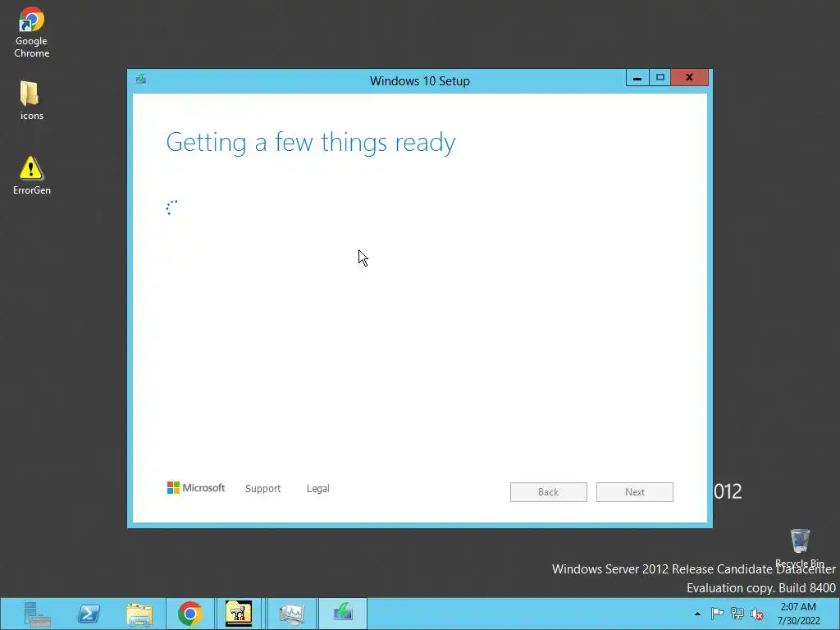This screenshot has width=840, height=630.
Task: Open network status tray icon
Action: pos(737,614)
